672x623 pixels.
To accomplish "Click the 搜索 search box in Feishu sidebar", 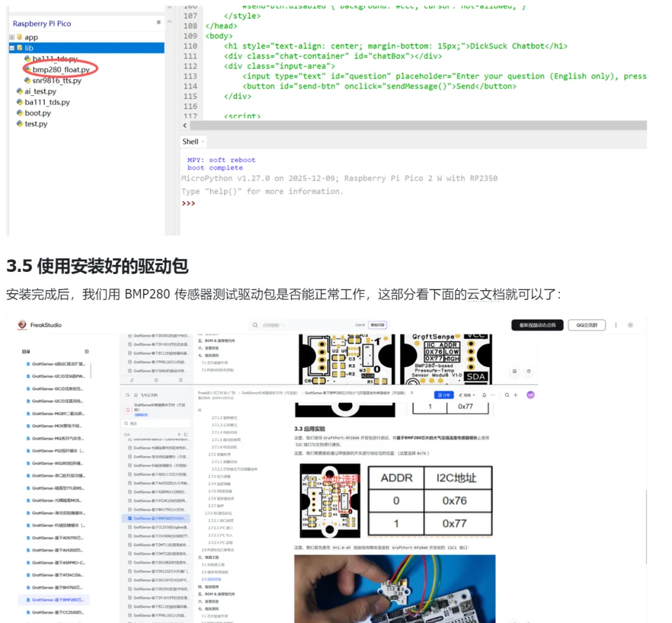I will 157,423.
